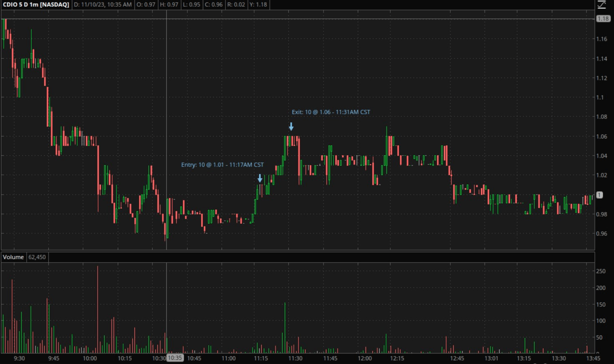Click the Exit: 10 @ 1.06 annotation text
Screen dimensions: 614x364
[331, 112]
